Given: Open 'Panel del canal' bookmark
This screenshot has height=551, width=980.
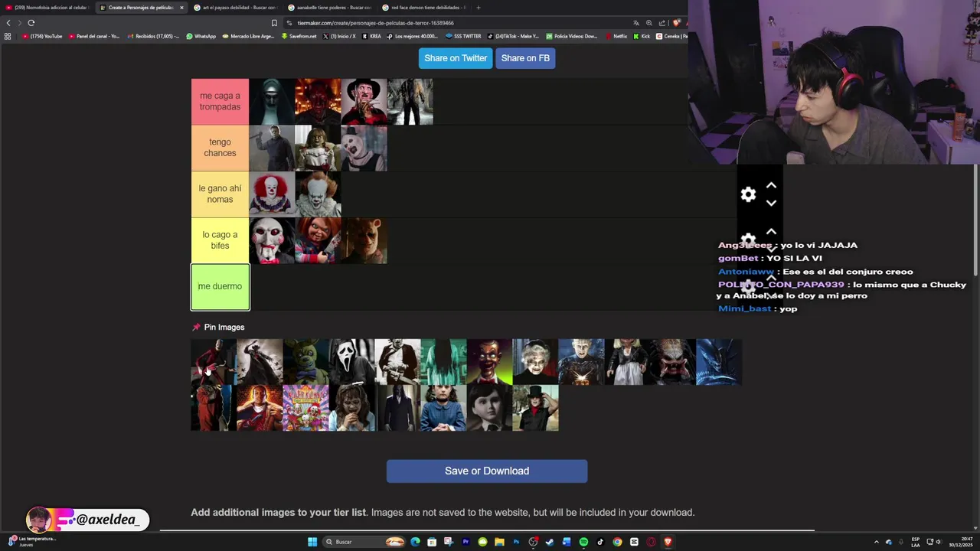Looking at the screenshot, I should 95,36.
